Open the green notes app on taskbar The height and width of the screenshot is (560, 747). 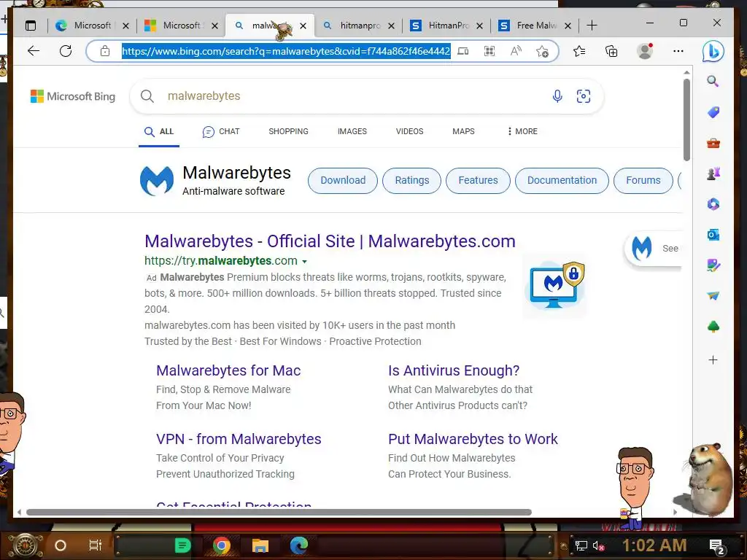point(182,545)
